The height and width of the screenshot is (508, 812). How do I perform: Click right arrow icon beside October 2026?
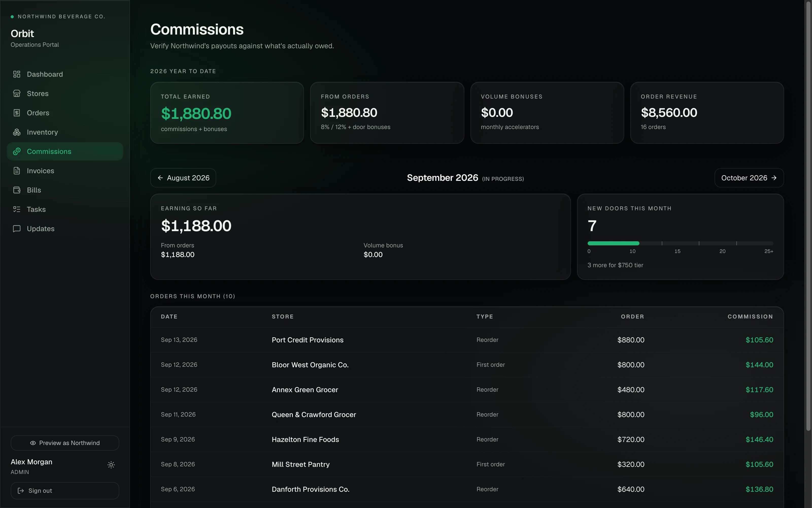(774, 178)
